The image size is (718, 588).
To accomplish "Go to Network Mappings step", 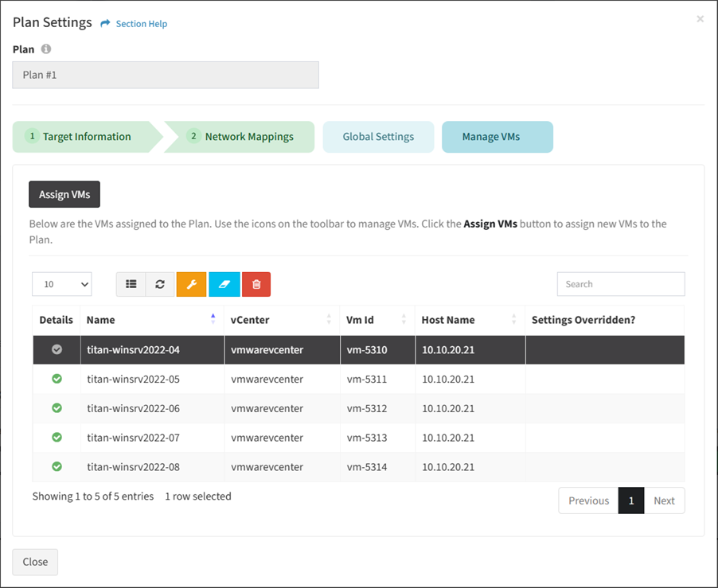I will coord(240,137).
